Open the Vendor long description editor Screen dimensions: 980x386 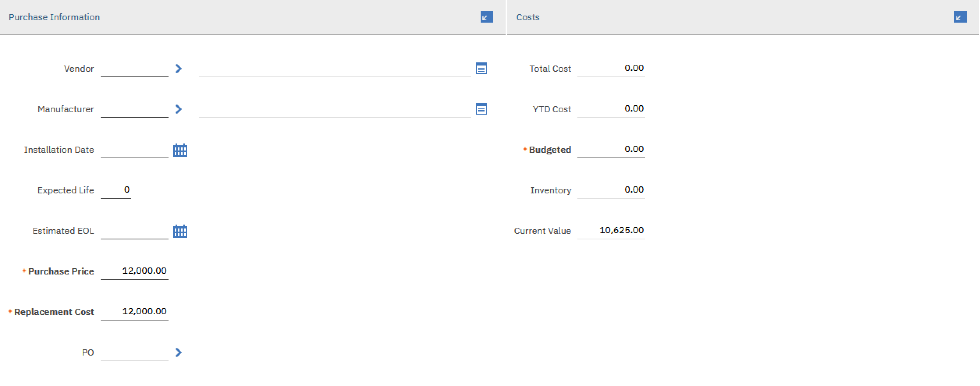482,68
